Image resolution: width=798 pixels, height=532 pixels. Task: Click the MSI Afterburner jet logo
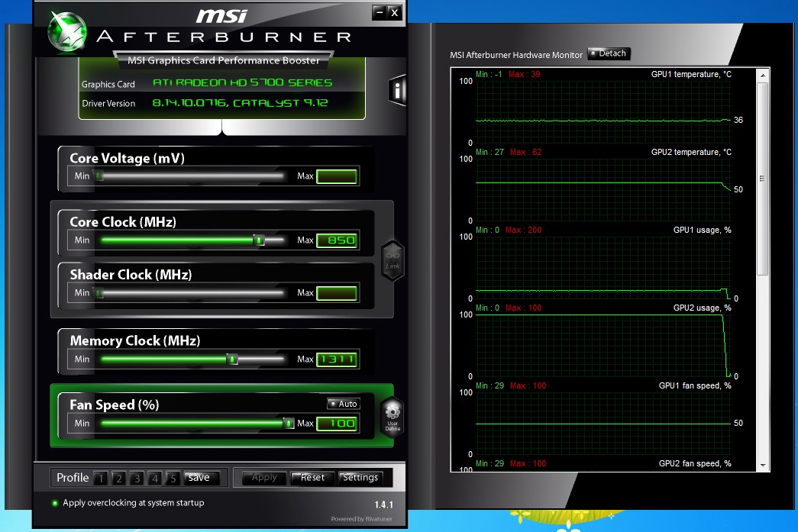click(67, 31)
